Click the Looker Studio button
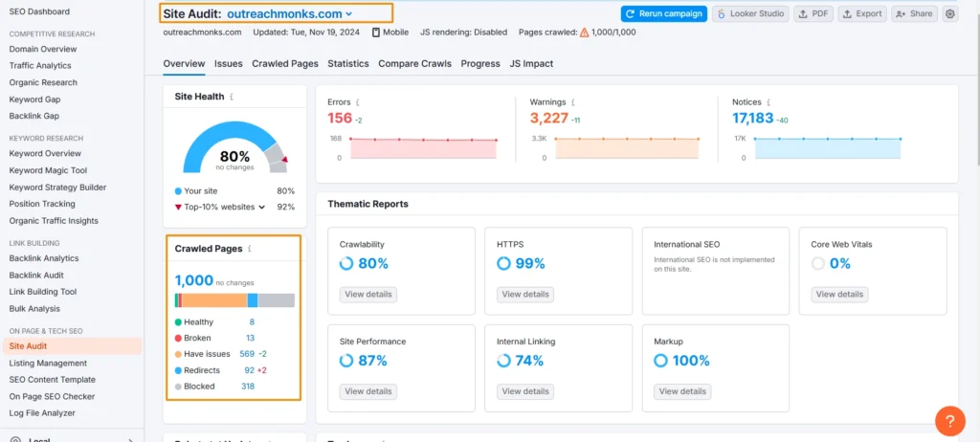The height and width of the screenshot is (442, 980). click(750, 13)
